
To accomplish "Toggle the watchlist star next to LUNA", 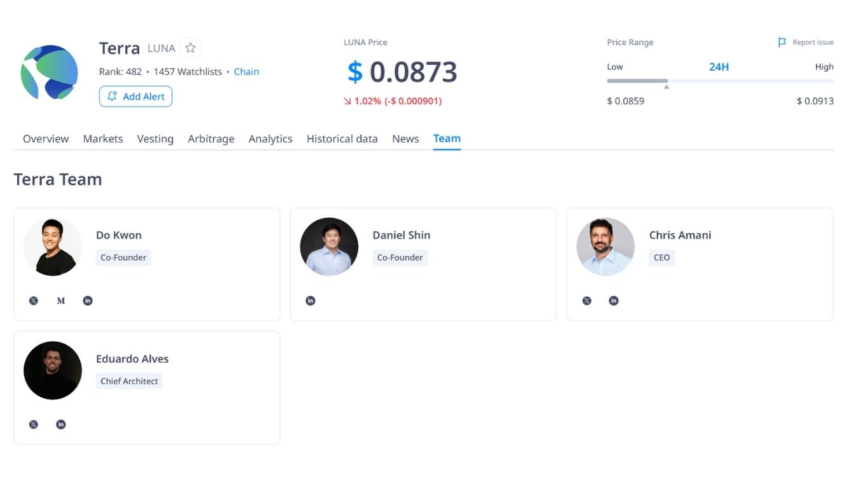I will pos(190,47).
